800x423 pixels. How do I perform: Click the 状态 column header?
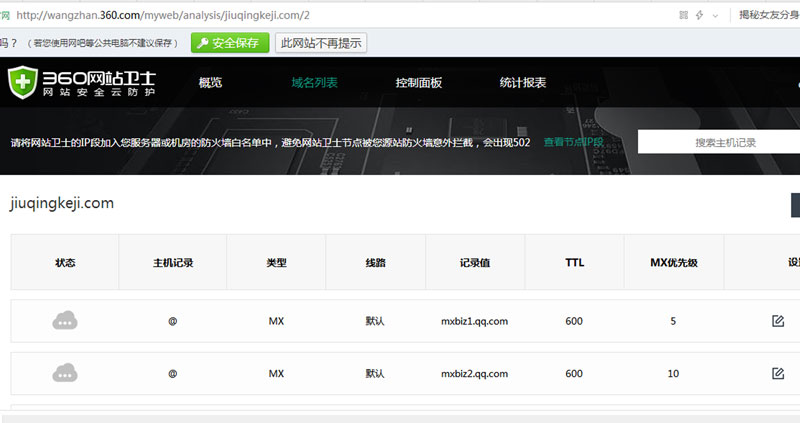(65, 263)
